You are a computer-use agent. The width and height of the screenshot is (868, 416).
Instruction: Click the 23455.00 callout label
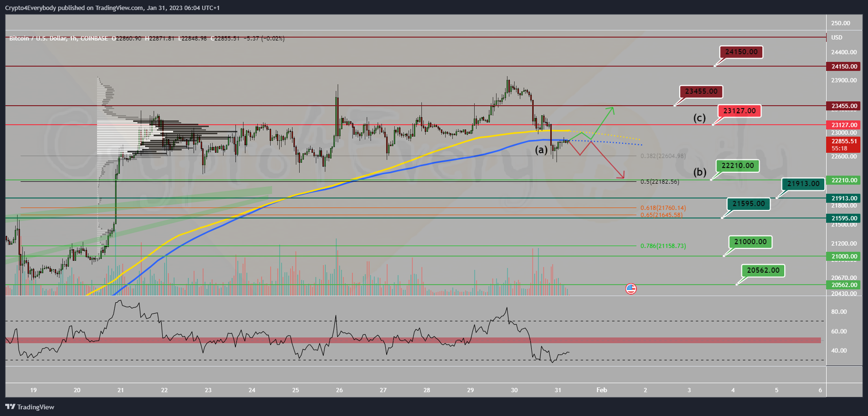pos(701,91)
